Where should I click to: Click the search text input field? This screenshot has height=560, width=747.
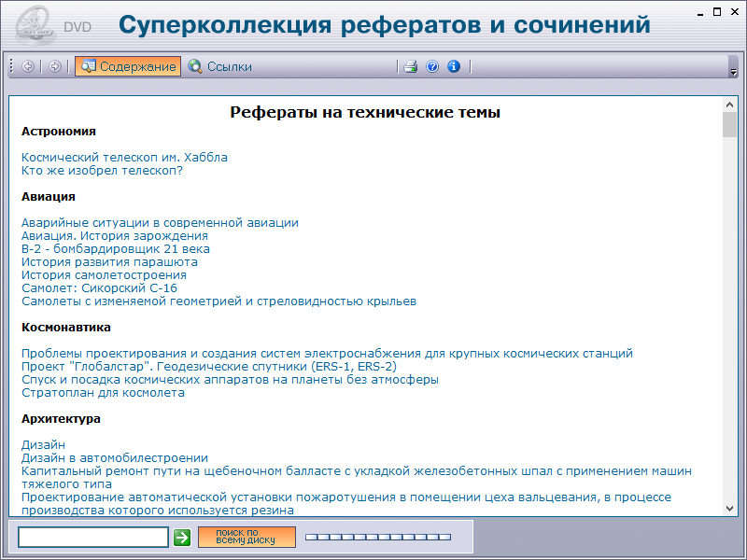tap(93, 538)
